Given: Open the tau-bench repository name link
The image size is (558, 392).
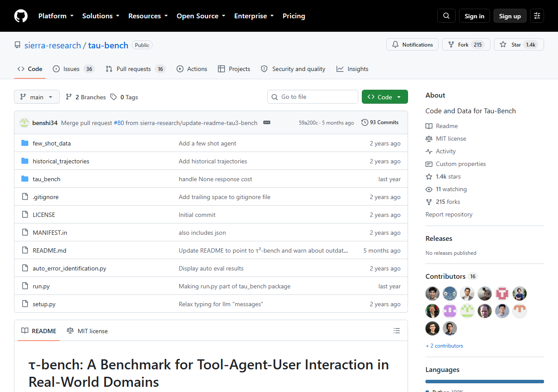Looking at the screenshot, I should point(108,45).
